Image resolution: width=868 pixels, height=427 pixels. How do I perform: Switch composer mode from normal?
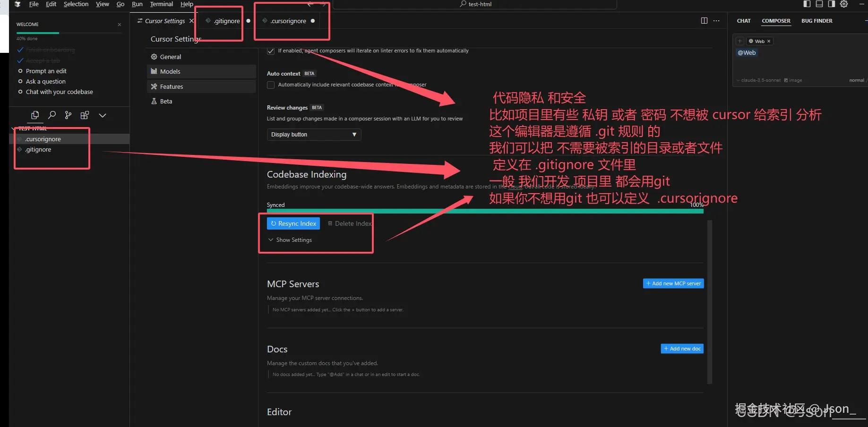(x=857, y=80)
